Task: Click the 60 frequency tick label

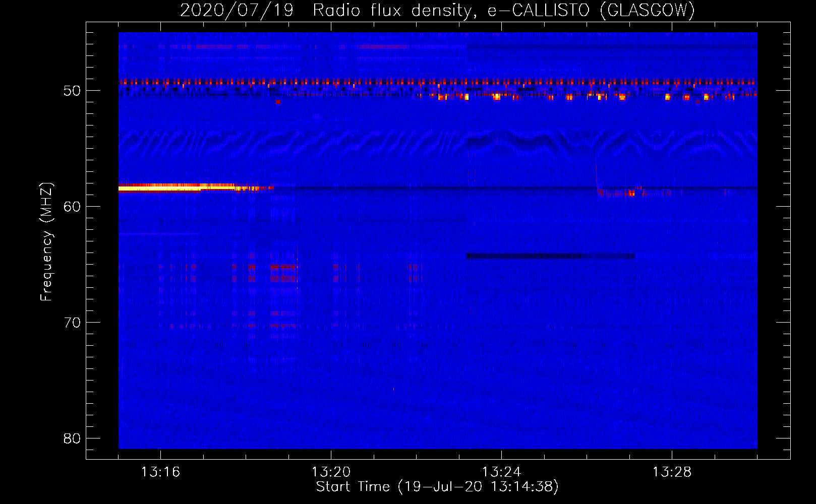Action: (72, 207)
